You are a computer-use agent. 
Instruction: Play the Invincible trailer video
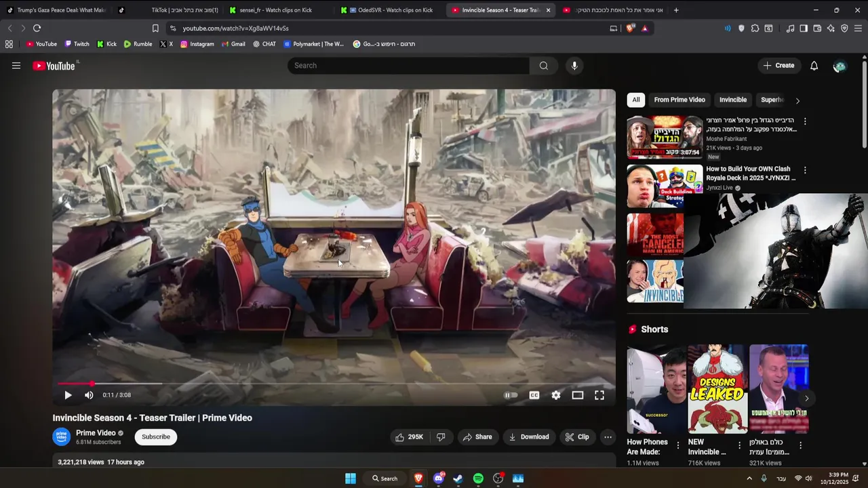tap(68, 395)
